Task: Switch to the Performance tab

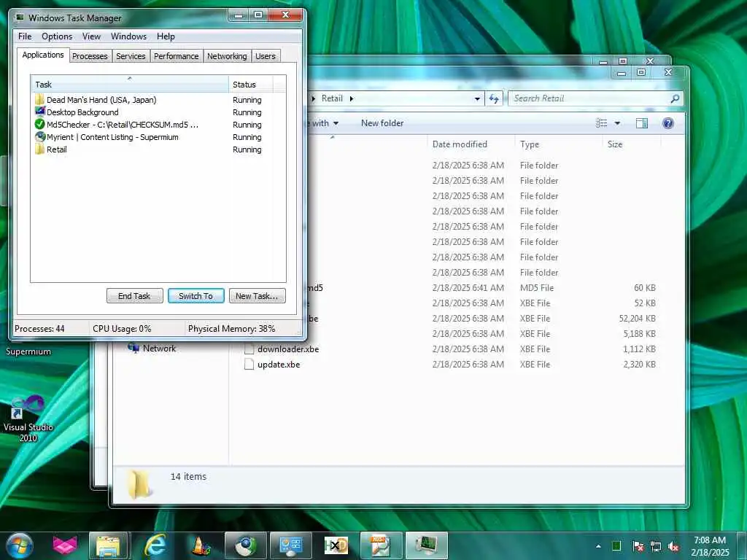Action: click(177, 56)
